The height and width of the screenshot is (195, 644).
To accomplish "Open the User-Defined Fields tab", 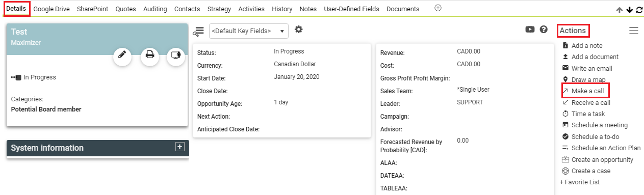I will pyautogui.click(x=351, y=9).
